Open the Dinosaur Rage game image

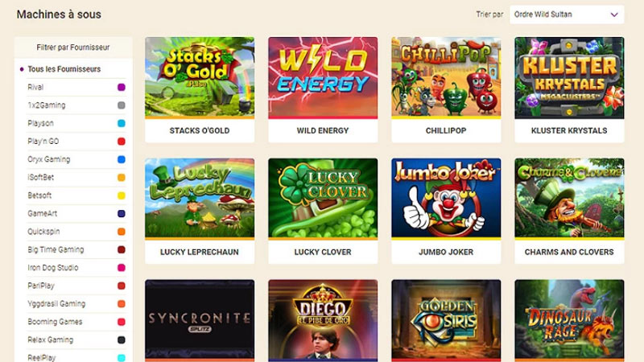569,319
